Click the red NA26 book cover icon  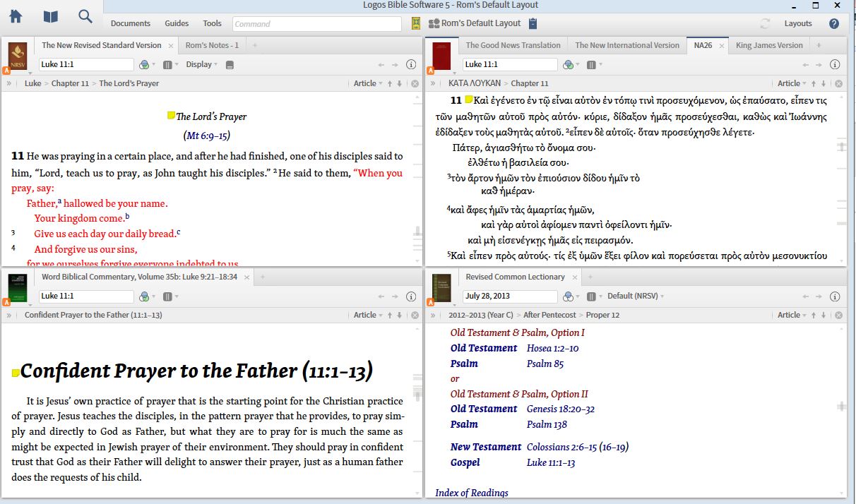click(x=442, y=55)
